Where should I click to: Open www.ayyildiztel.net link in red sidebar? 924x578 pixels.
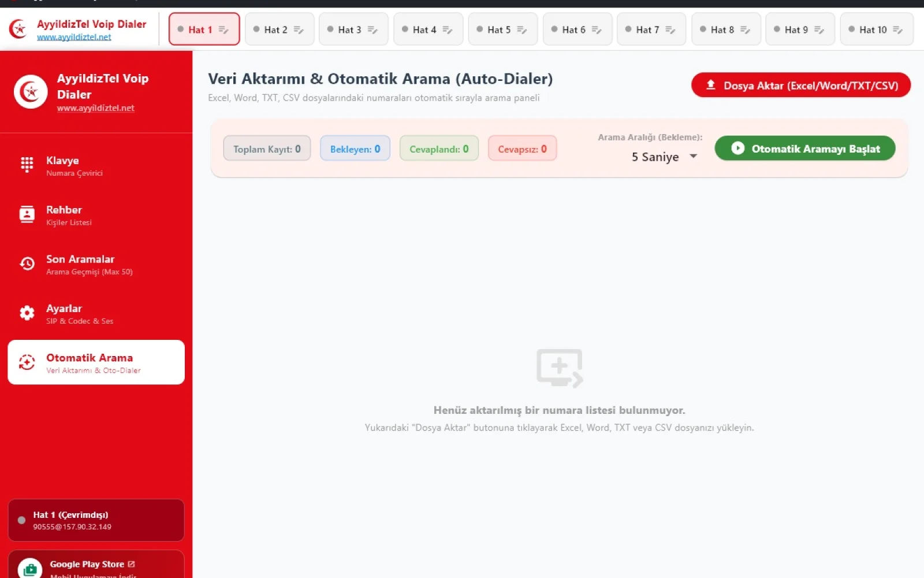[96, 108]
